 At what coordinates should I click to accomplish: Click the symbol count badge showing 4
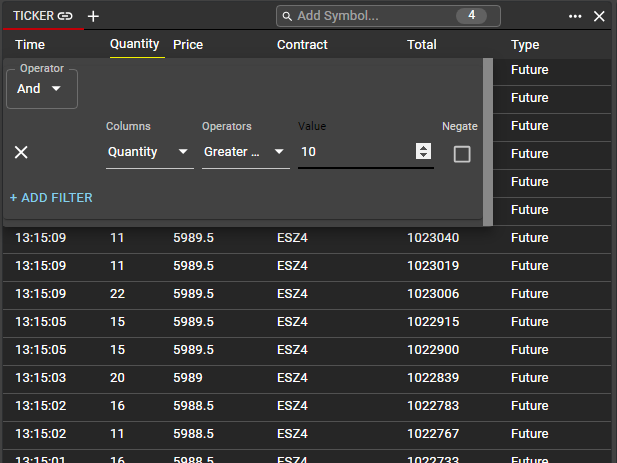(x=471, y=16)
